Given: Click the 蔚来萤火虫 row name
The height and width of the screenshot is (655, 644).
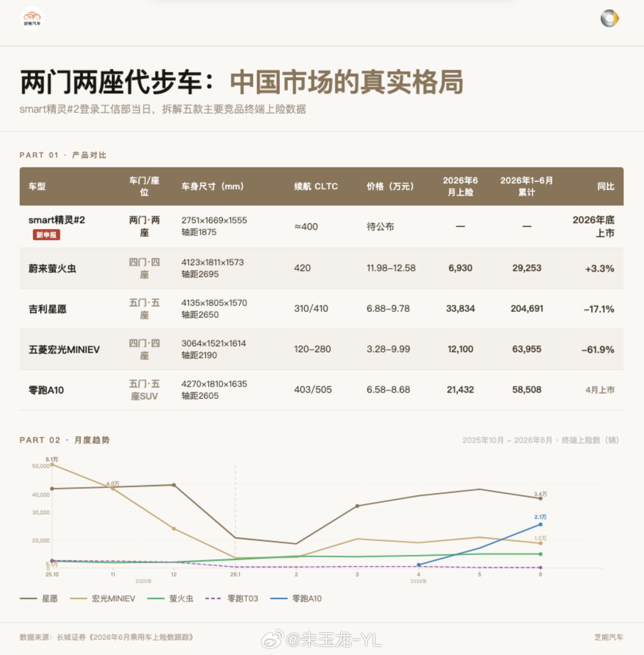Looking at the screenshot, I should click(52, 269).
